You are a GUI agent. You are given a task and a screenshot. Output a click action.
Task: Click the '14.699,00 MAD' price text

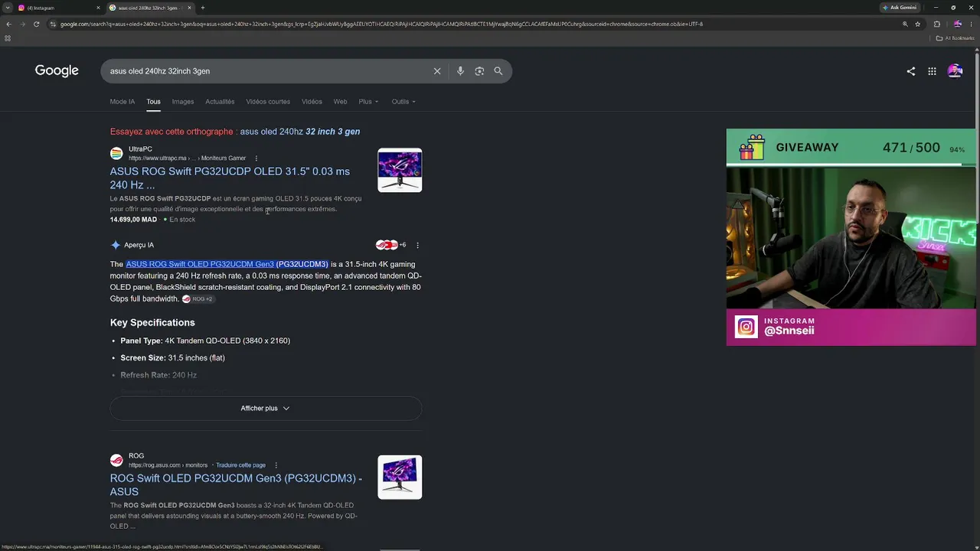[133, 220]
